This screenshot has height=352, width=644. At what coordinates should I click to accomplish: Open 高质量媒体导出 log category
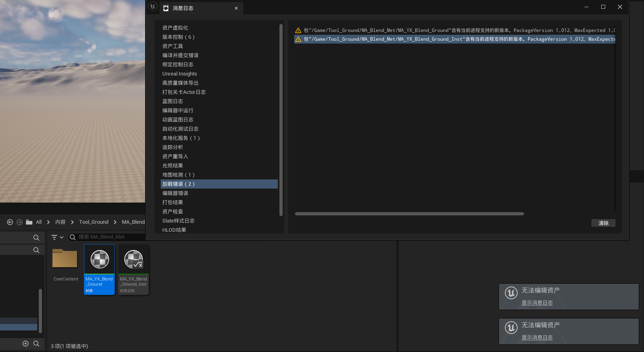click(x=219, y=83)
